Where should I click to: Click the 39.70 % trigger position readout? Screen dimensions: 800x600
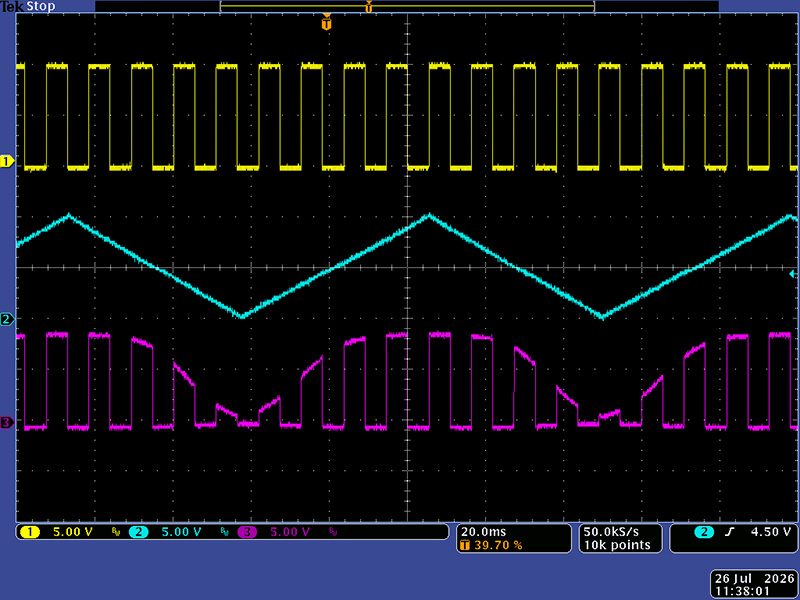[498, 545]
